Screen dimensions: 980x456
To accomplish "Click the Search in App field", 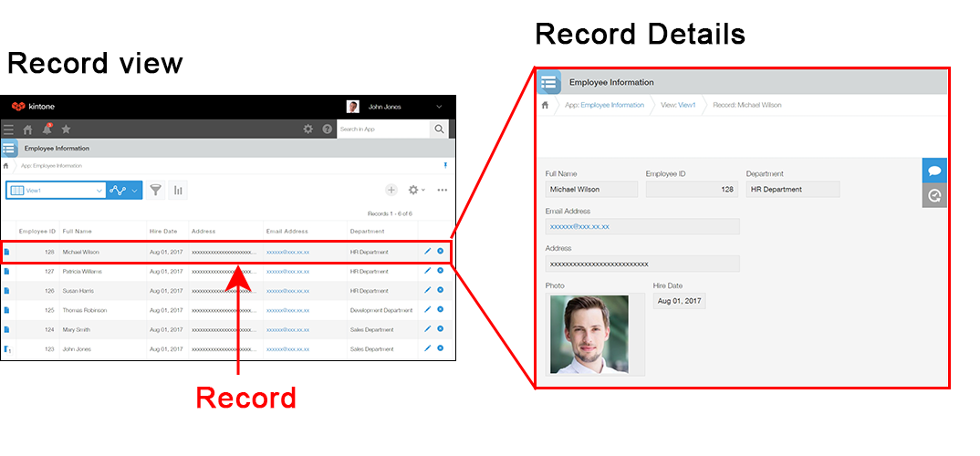I will point(381,130).
